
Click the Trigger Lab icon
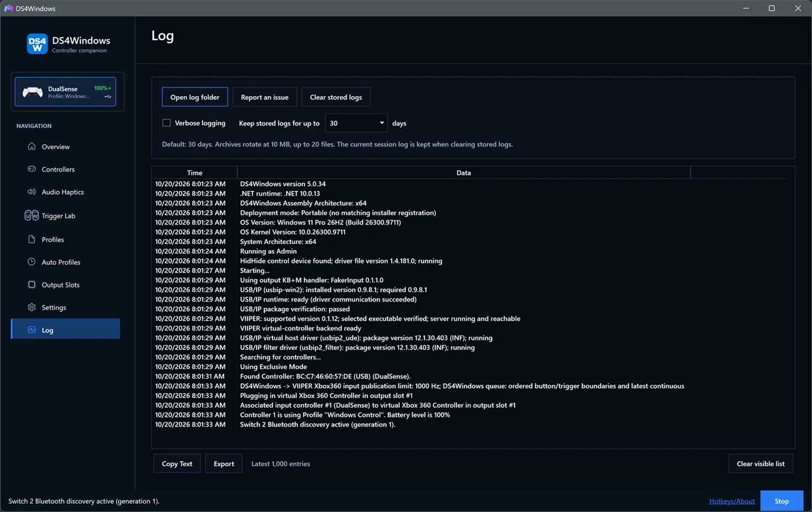coord(32,216)
